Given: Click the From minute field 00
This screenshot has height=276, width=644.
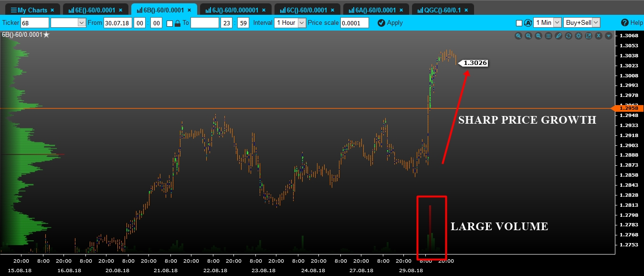Looking at the screenshot, I should pos(157,22).
